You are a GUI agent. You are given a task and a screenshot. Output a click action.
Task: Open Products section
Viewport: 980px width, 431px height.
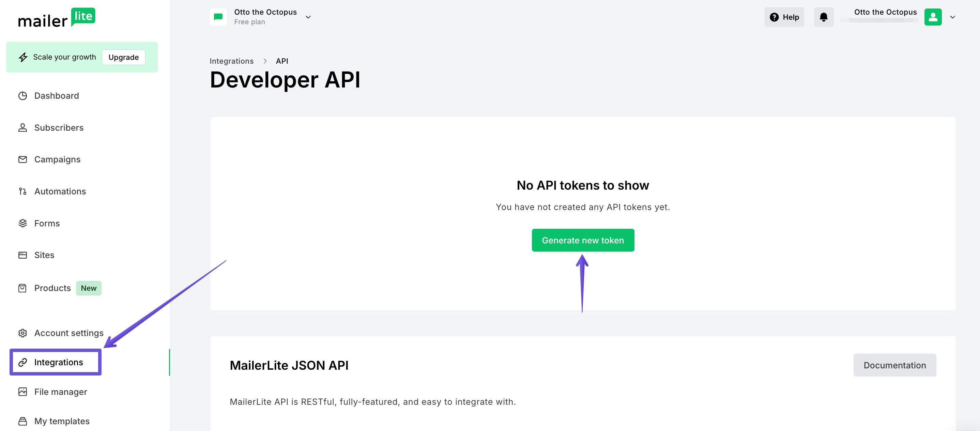click(52, 288)
